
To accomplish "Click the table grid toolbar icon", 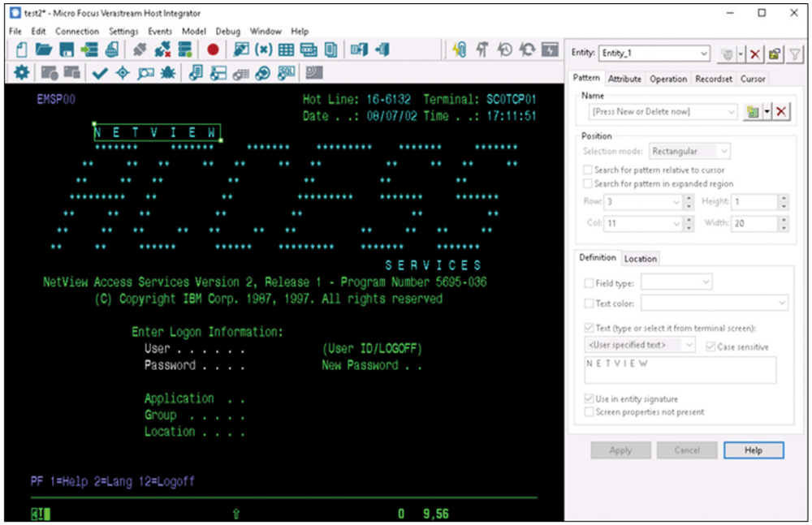I will click(286, 49).
